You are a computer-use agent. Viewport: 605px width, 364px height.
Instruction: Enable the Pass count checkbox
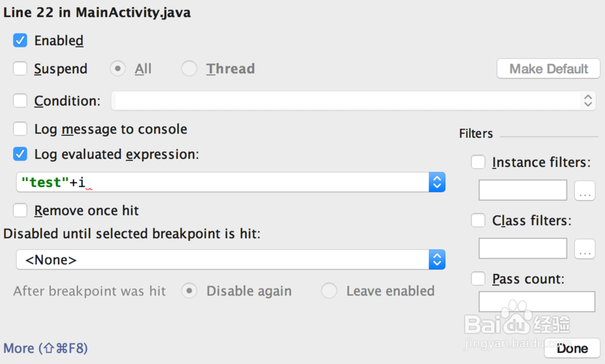click(479, 279)
